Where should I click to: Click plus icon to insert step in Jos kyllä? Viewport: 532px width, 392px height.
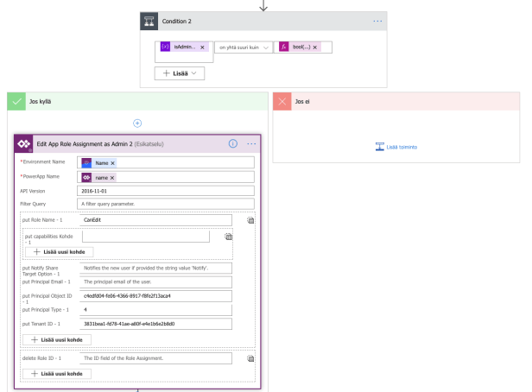click(136, 123)
